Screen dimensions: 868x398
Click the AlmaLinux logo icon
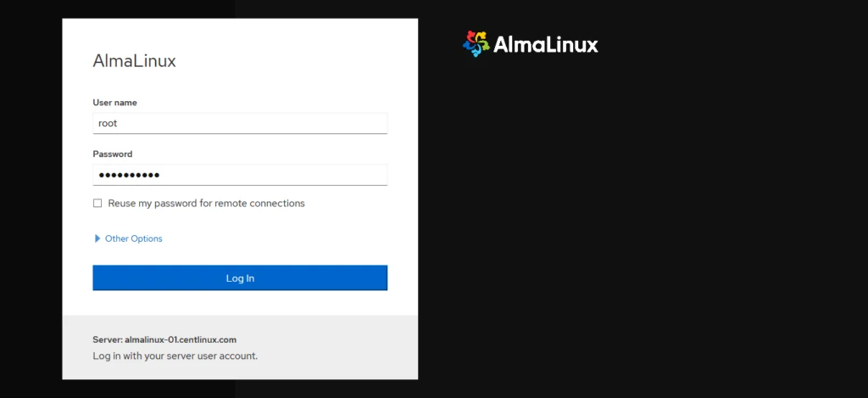476,44
